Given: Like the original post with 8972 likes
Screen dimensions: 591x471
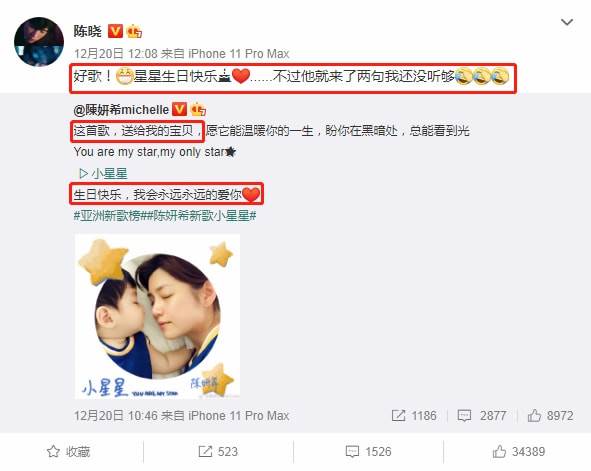Looking at the screenshot, I should coord(550,416).
